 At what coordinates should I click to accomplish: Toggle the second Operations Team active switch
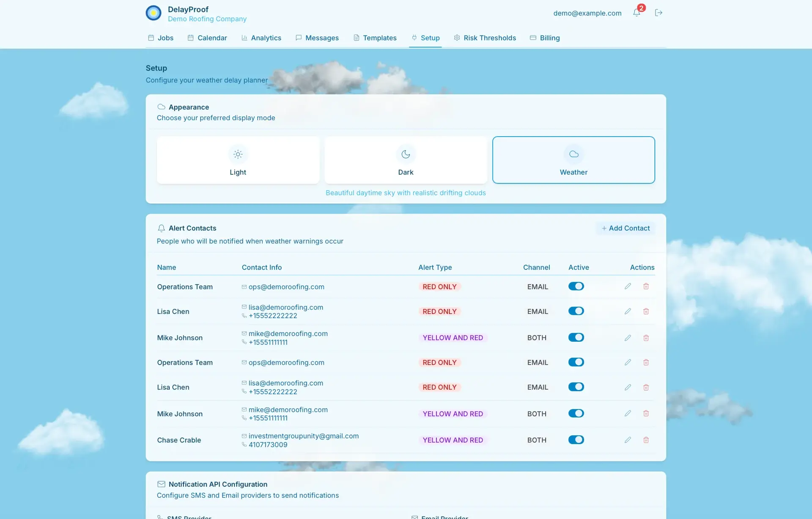coord(576,362)
